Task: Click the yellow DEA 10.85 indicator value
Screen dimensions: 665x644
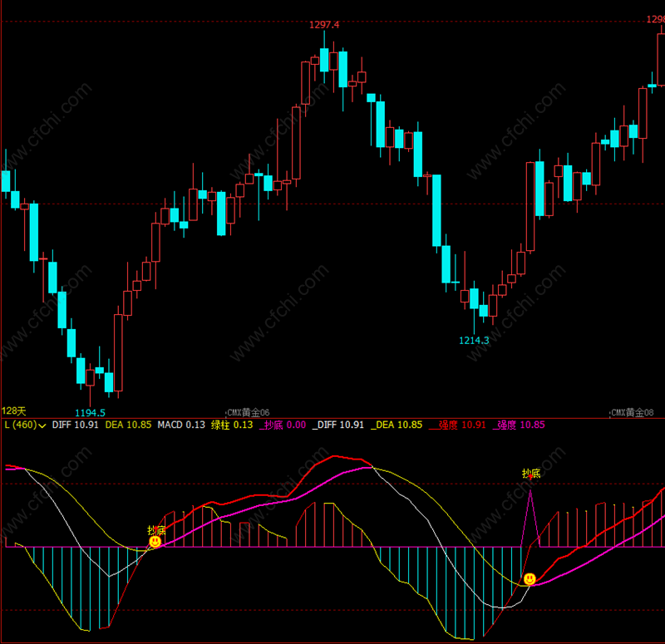Action: coord(128,425)
